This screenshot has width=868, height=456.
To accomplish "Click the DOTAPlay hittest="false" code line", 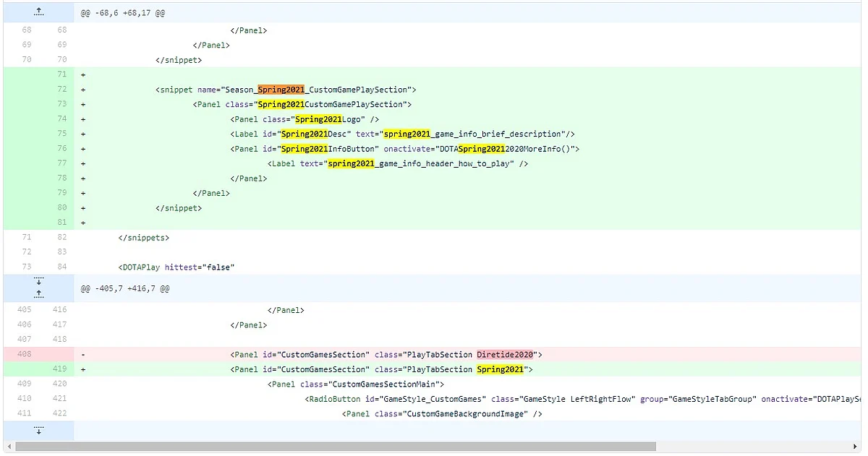I will coord(176,267).
